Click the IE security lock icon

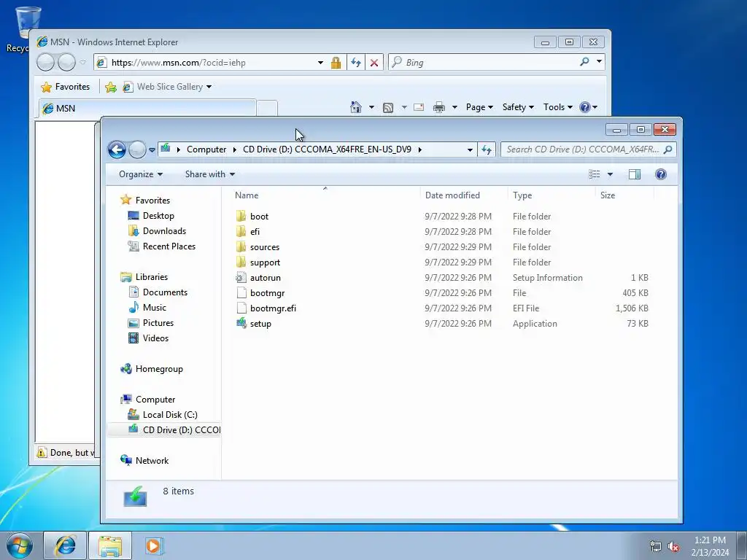click(x=336, y=63)
